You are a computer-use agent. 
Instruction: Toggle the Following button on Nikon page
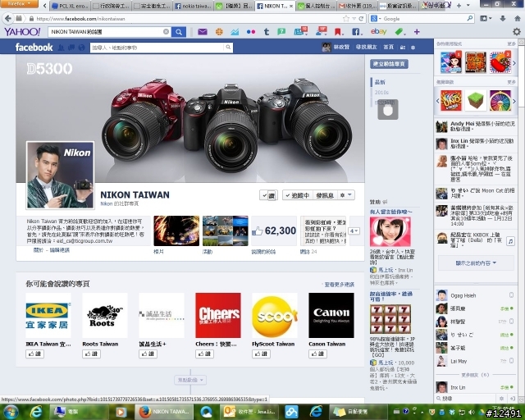coord(297,195)
